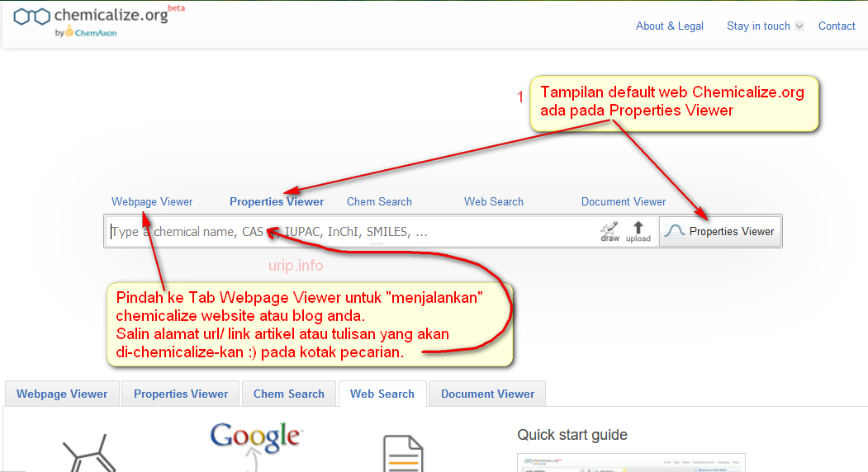Choose Web Search above the search box
Screen dimensions: 868x472
coord(493,202)
